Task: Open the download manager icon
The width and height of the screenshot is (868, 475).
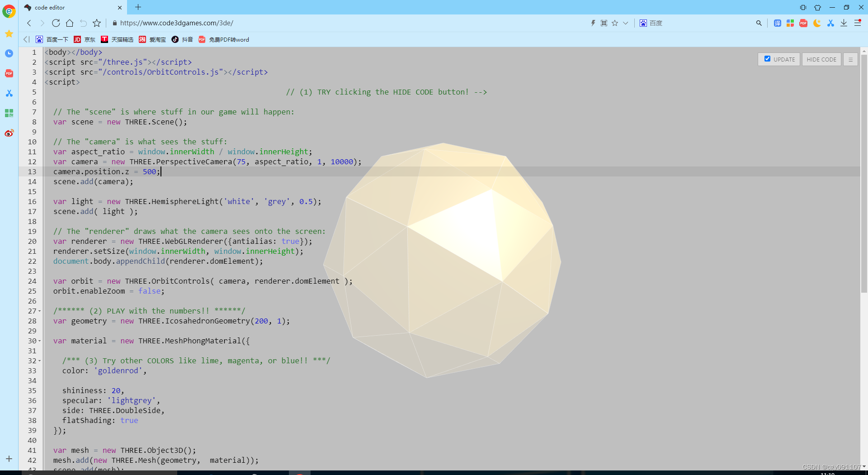Action: coord(844,23)
